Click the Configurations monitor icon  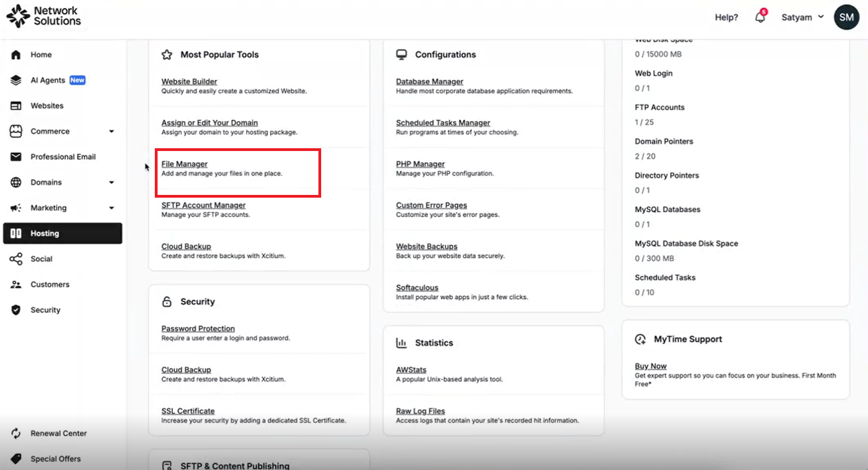pyautogui.click(x=402, y=54)
